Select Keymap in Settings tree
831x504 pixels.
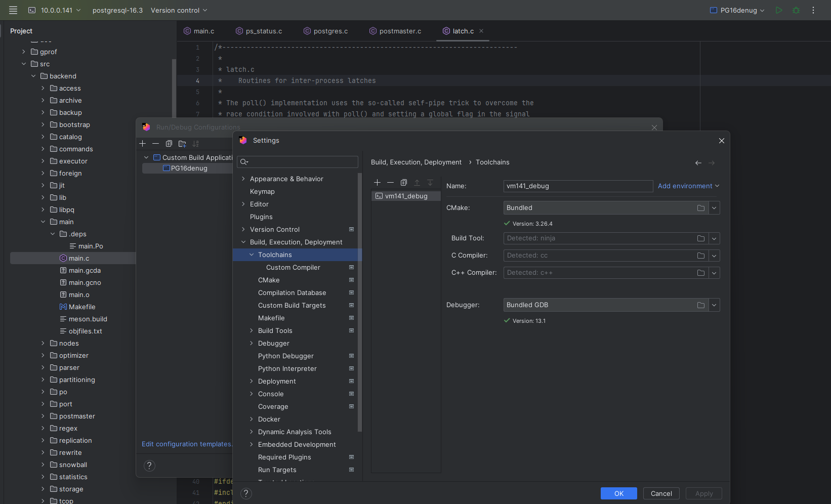[262, 191]
